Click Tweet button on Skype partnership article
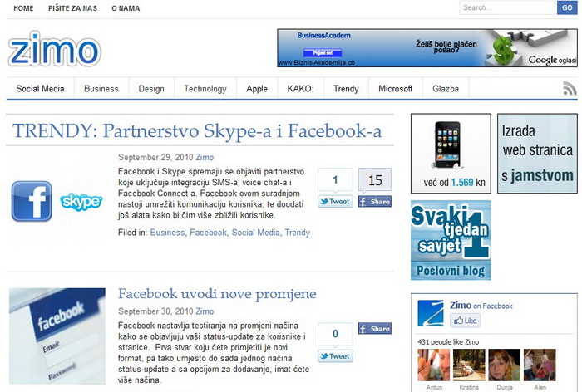 (335, 202)
